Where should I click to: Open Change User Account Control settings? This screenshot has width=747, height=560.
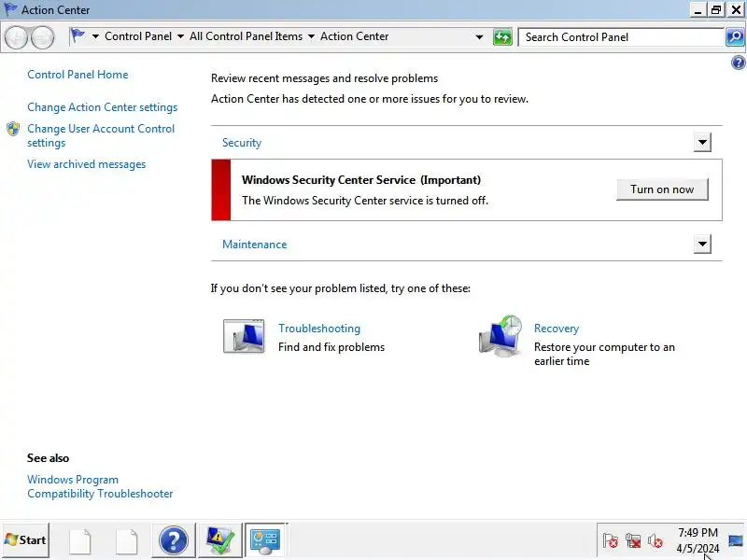point(101,135)
